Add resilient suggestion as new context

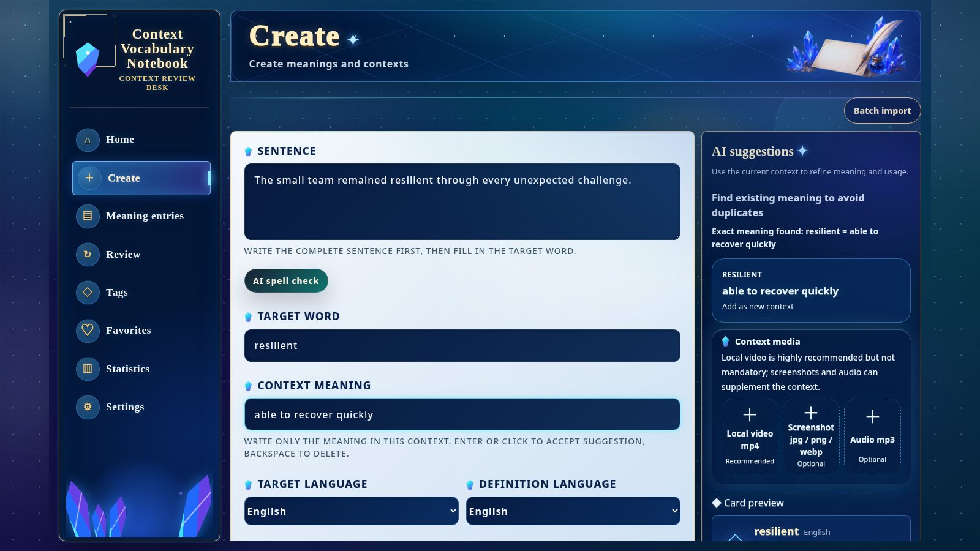point(811,291)
